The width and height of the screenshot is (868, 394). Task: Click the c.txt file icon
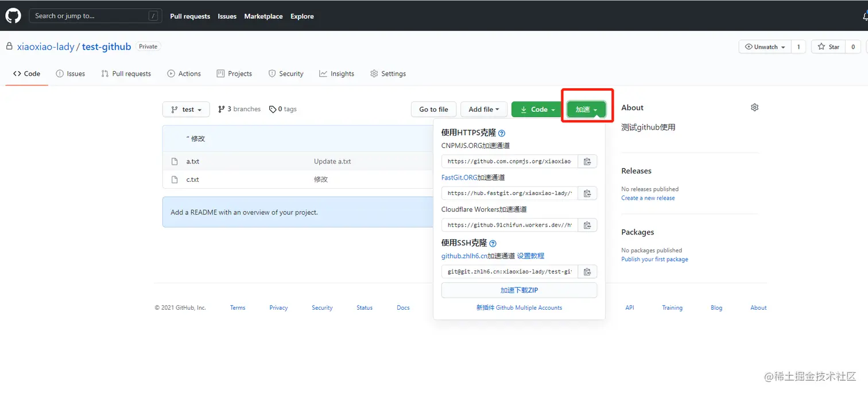[x=175, y=180]
